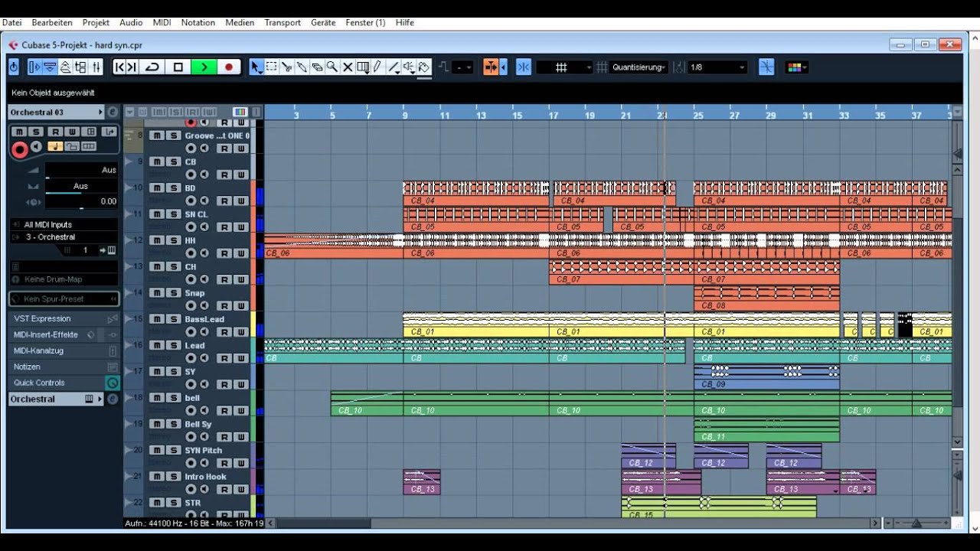Image resolution: width=980 pixels, height=551 pixels.
Task: Expand the MIDI-Kanalzug section
Action: [64, 350]
